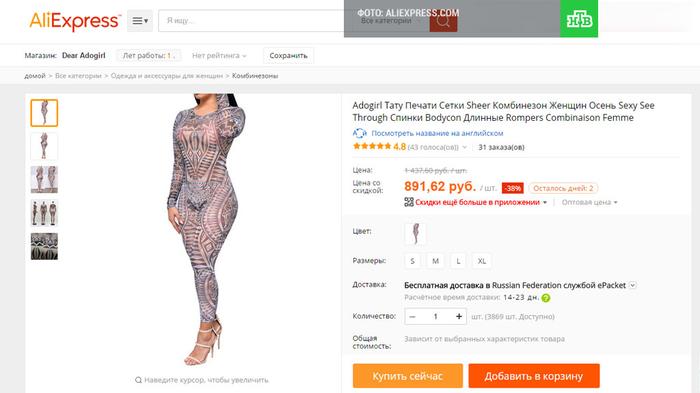Screen dimensions: 700x393
Task: Expand the Оптовая цена dropdown
Action: tap(590, 202)
